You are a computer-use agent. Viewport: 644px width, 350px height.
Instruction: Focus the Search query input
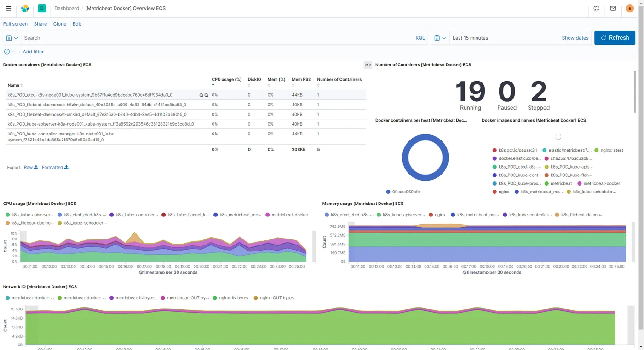pos(217,38)
